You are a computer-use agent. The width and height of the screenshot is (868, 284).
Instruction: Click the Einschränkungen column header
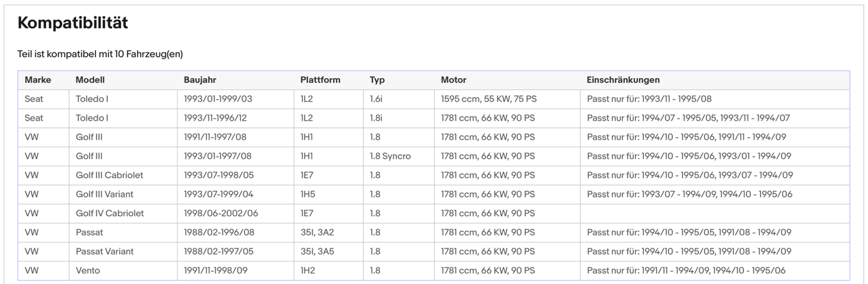pyautogui.click(x=623, y=80)
